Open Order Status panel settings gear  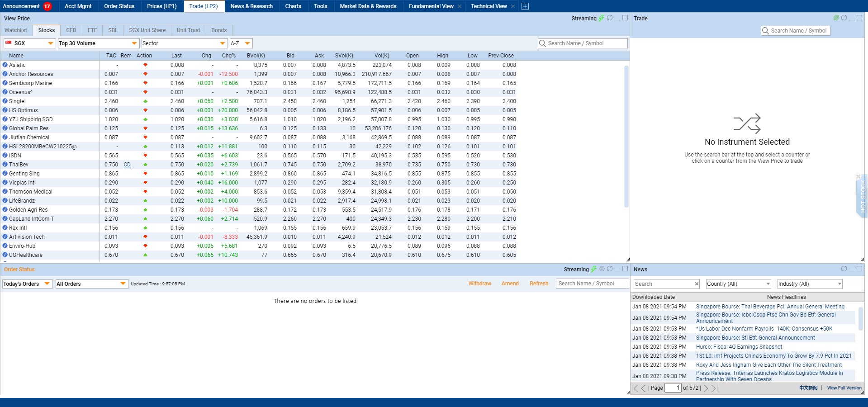click(602, 269)
